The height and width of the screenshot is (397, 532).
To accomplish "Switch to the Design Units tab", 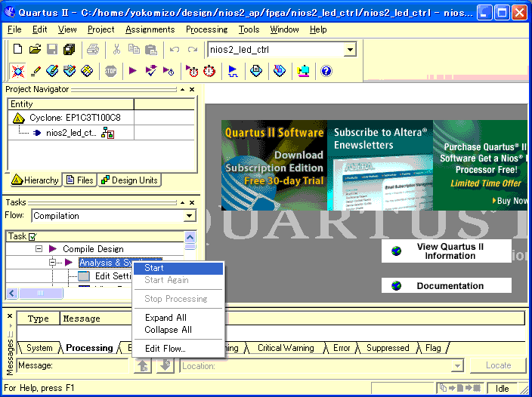I will point(130,180).
